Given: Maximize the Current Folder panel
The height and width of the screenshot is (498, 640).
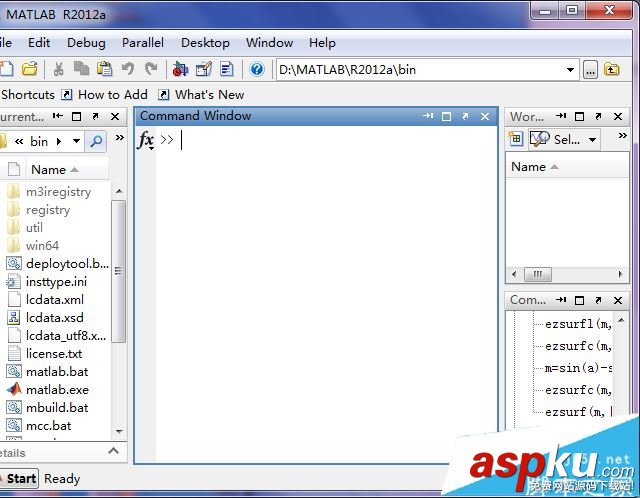Looking at the screenshot, I should (x=76, y=117).
